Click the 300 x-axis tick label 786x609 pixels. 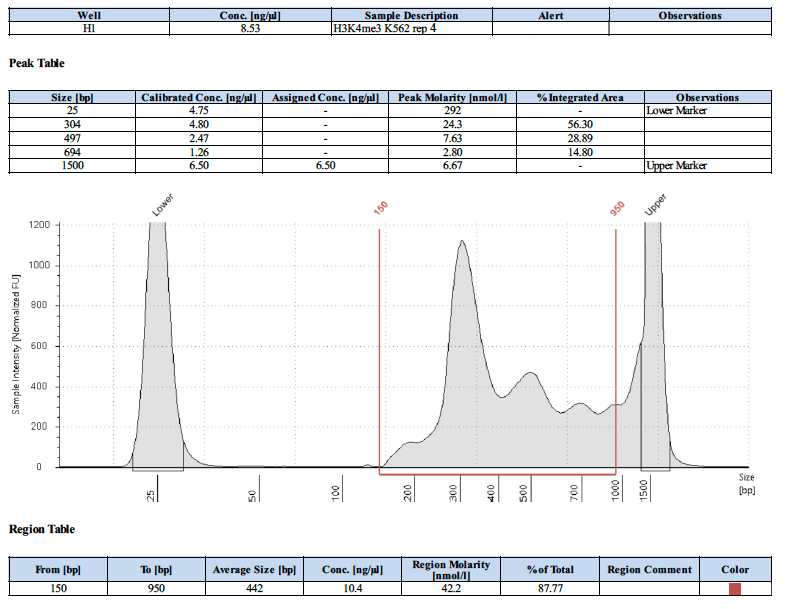point(454,493)
